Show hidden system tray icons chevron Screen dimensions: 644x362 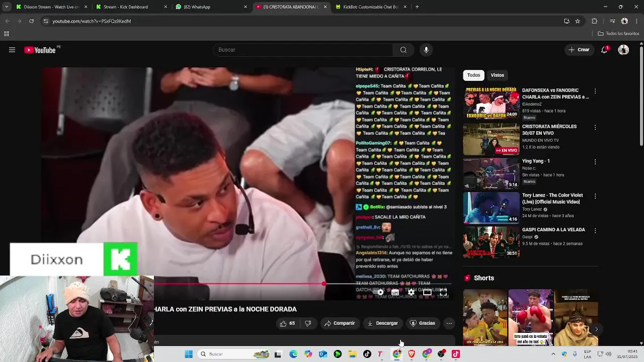pyautogui.click(x=553, y=354)
